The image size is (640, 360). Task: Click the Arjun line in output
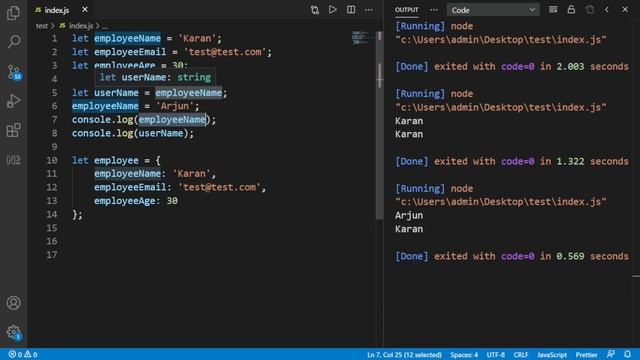click(409, 216)
